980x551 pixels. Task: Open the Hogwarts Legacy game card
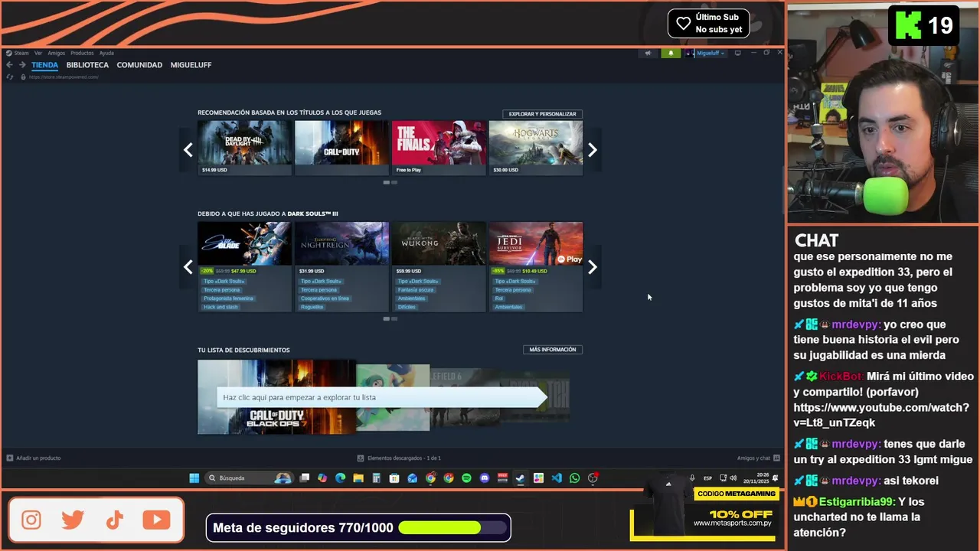pyautogui.click(x=536, y=148)
